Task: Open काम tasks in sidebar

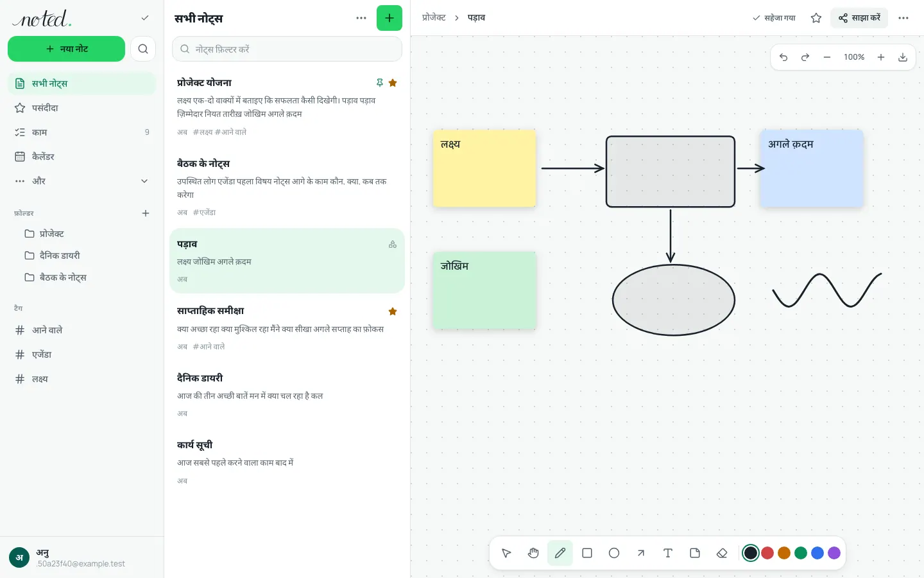Action: point(81,132)
